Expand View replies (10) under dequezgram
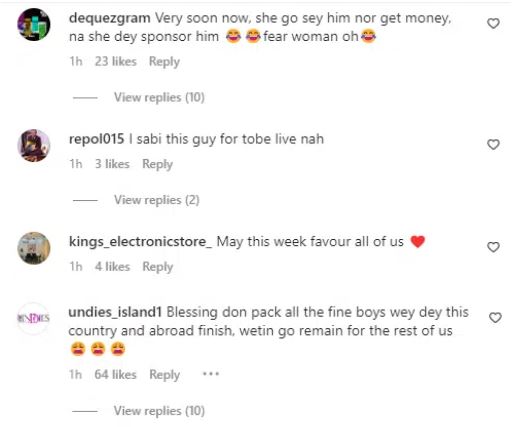Viewport: 522px width, 427px height. click(159, 98)
